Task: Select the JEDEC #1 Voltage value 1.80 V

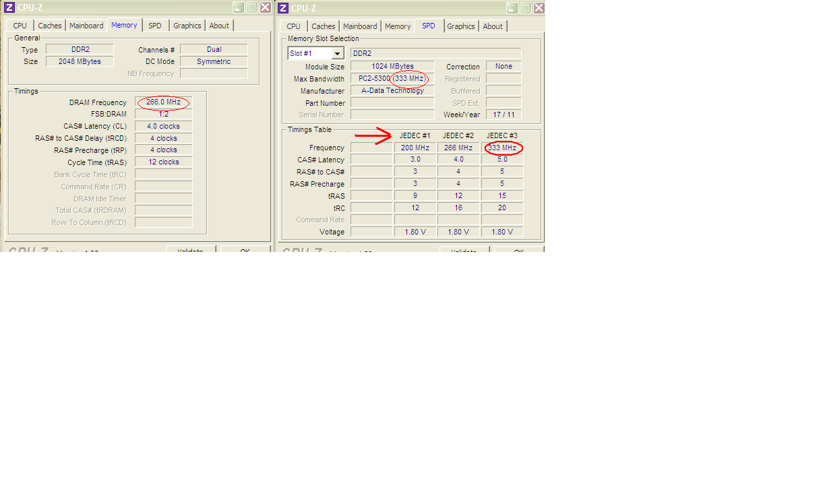Action: (415, 232)
